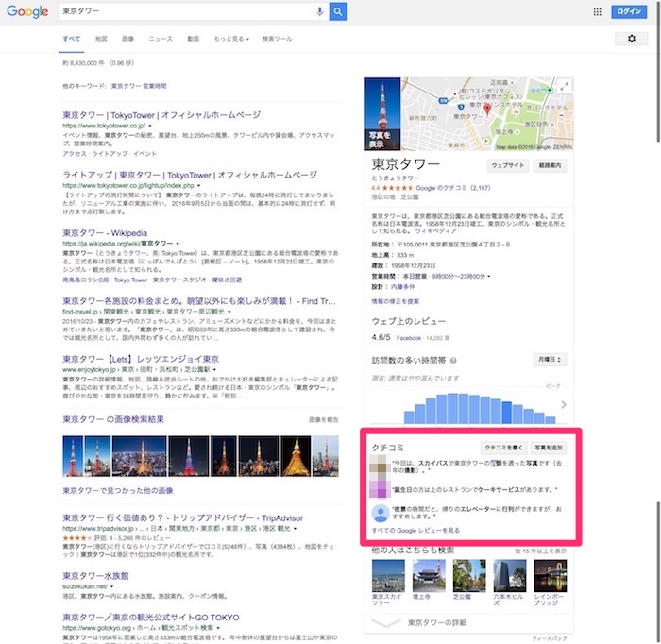Image resolution: width=661 pixels, height=644 pixels.
Task: Click the highlighted dark-blue bar in the chart
Action: (x=507, y=413)
